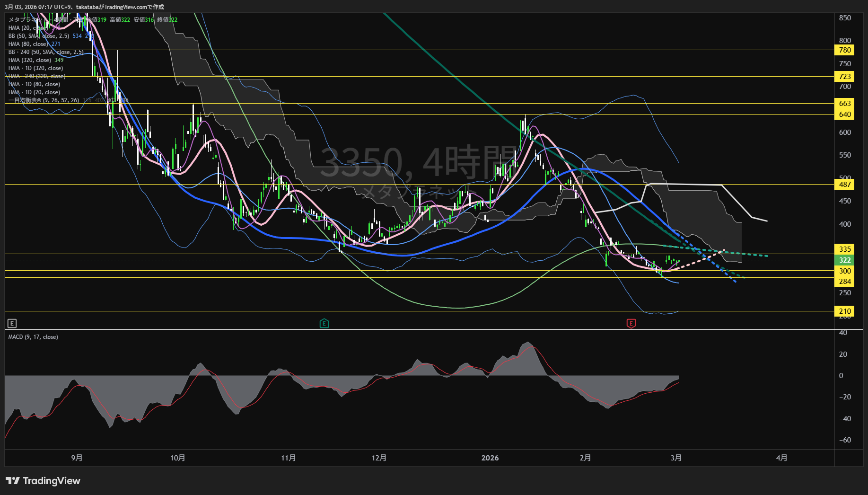Select the yellow 663 price level label
Viewport: 868px width, 495px height.
coord(844,104)
